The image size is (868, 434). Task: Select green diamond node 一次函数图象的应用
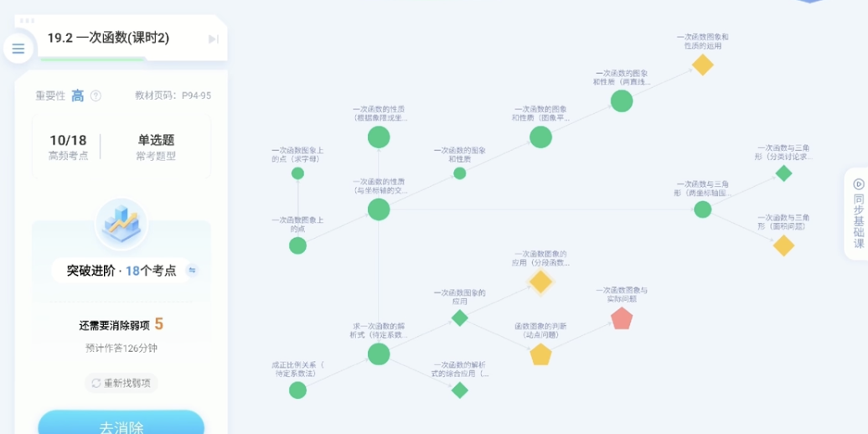[459, 318]
